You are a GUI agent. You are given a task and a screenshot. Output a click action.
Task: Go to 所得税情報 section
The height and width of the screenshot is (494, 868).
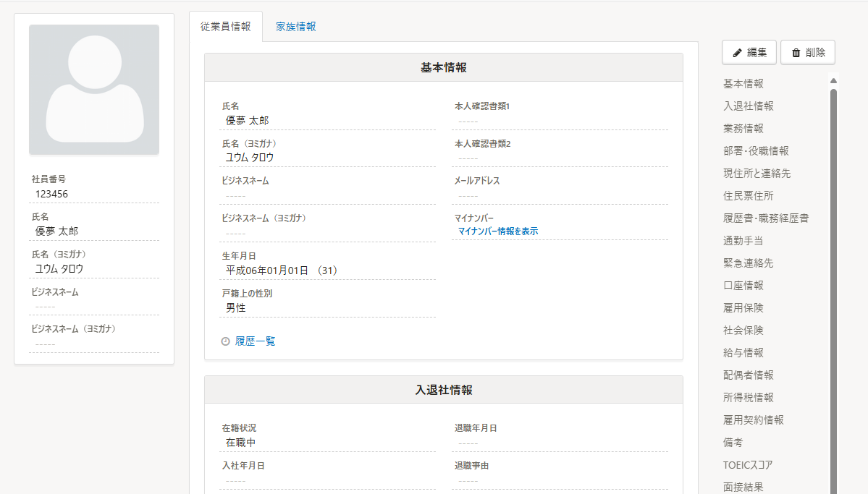(x=749, y=397)
